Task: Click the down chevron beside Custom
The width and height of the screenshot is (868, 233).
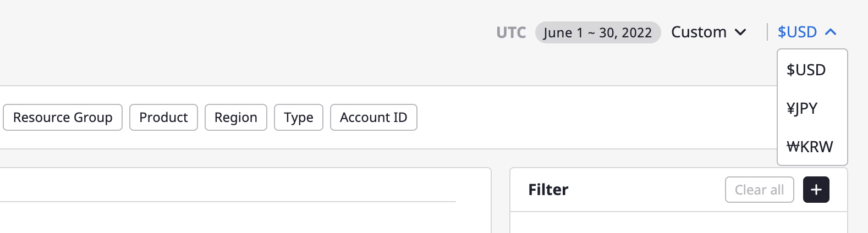Action: pyautogui.click(x=740, y=32)
